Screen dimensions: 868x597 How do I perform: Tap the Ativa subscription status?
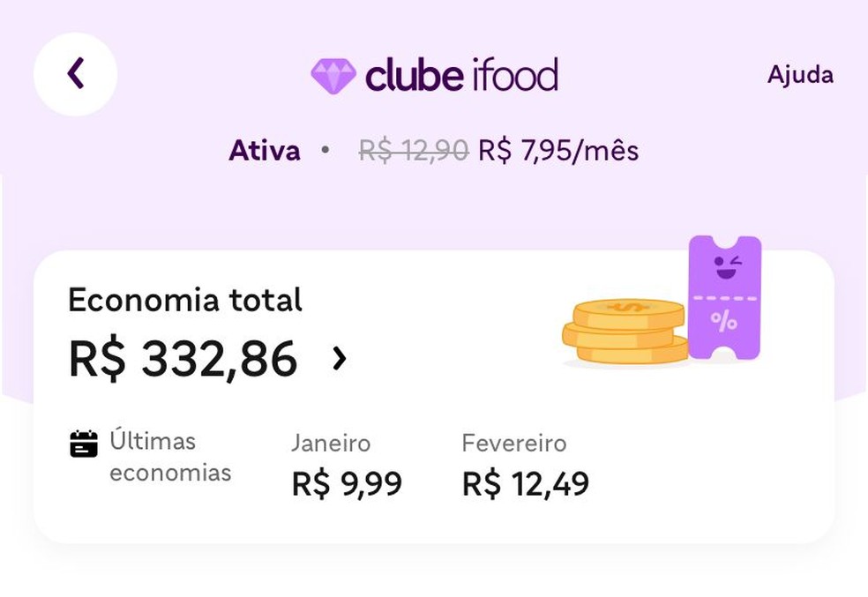[264, 151]
